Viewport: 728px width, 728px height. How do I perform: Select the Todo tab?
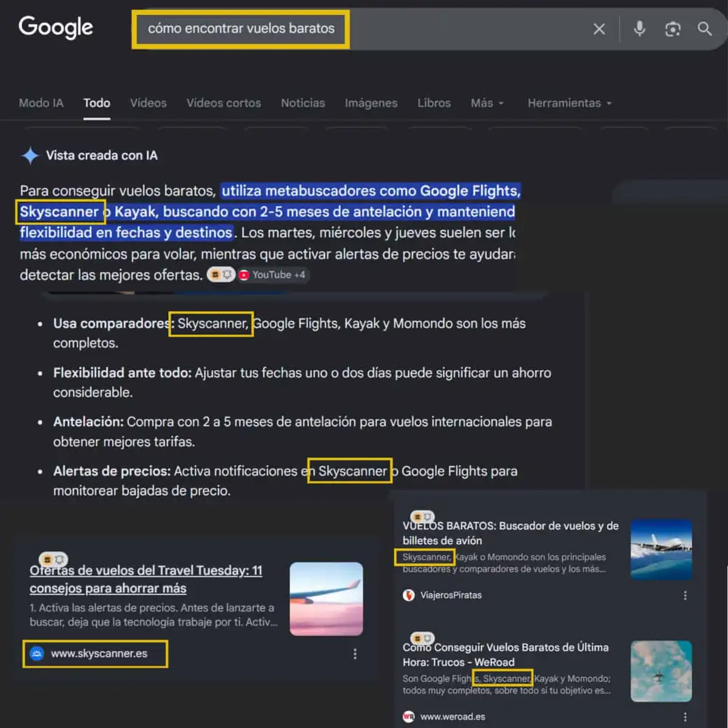point(97,103)
